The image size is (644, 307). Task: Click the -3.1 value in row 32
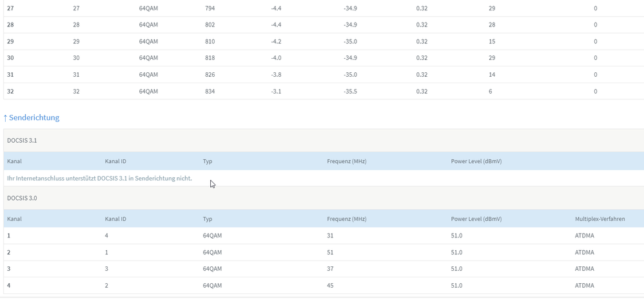click(x=276, y=91)
